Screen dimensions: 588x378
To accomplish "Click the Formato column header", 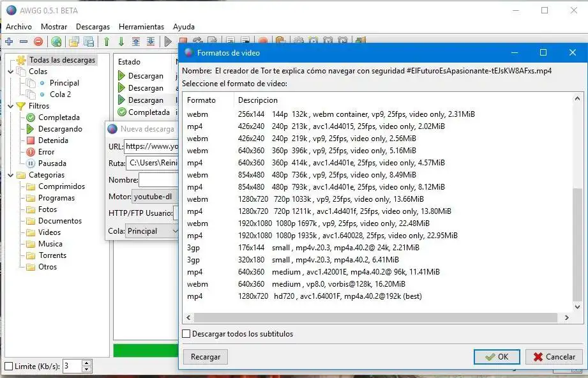I will pyautogui.click(x=208, y=100).
